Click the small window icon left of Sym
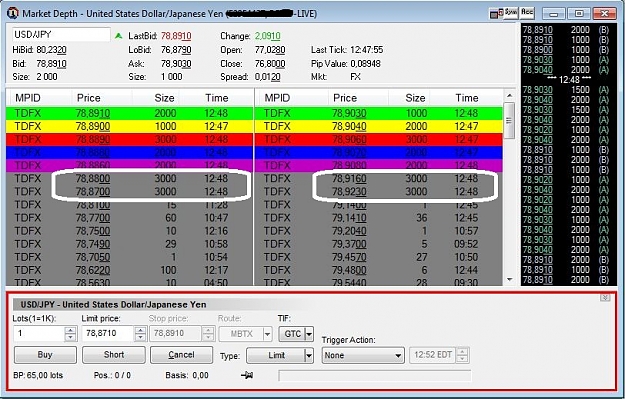Screen dimensions: 625x399 495,14
